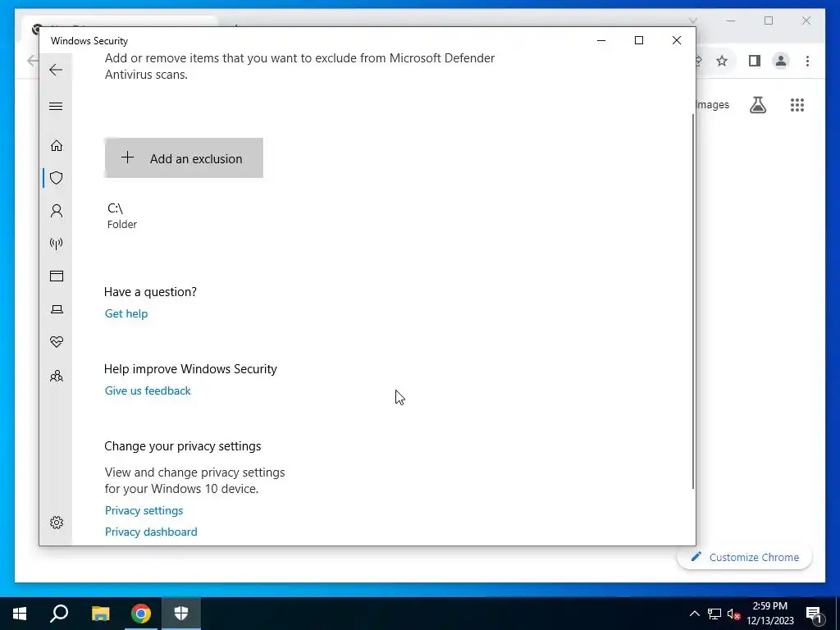Select the C:\ folder exclusion entry
Screen dimensions: 840x630
click(122, 216)
